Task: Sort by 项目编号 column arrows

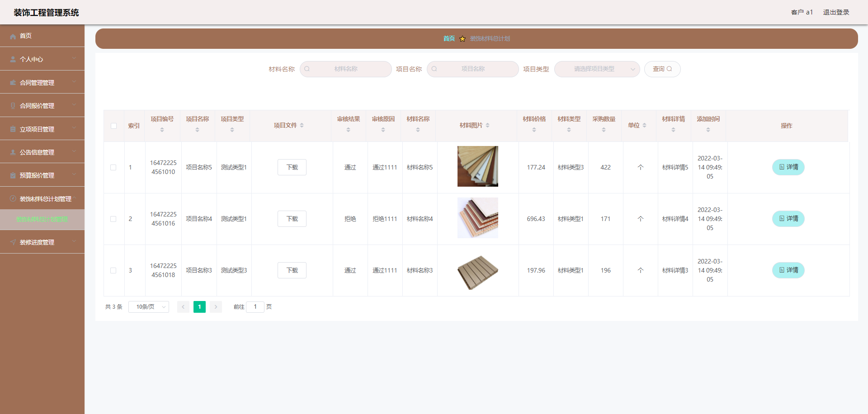Action: point(162,130)
